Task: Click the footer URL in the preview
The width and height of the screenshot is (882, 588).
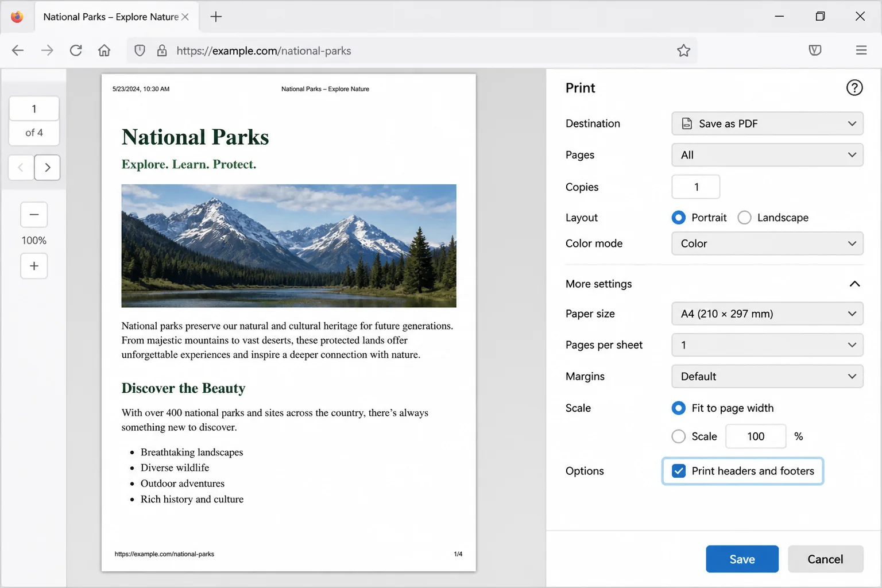Action: point(164,554)
